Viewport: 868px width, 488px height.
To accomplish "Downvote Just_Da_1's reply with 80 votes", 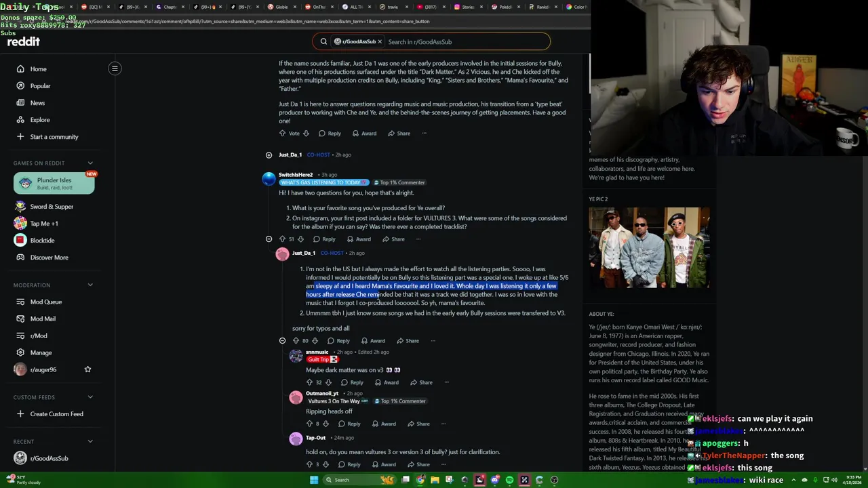I will point(315,341).
